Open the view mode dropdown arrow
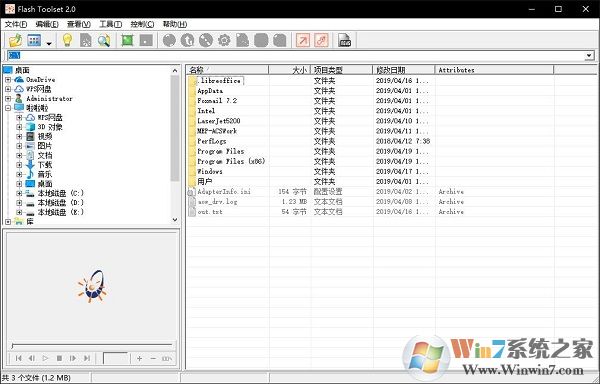The height and width of the screenshot is (384, 600). pyautogui.click(x=49, y=43)
